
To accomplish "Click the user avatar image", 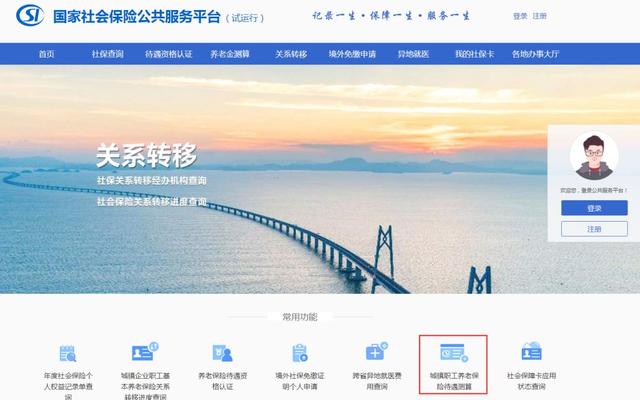I will (x=594, y=156).
